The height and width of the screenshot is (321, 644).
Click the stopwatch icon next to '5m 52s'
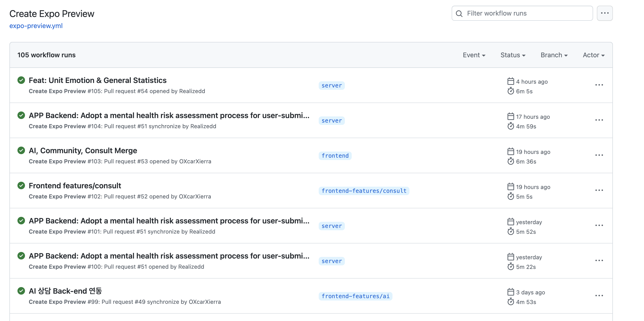point(511,232)
